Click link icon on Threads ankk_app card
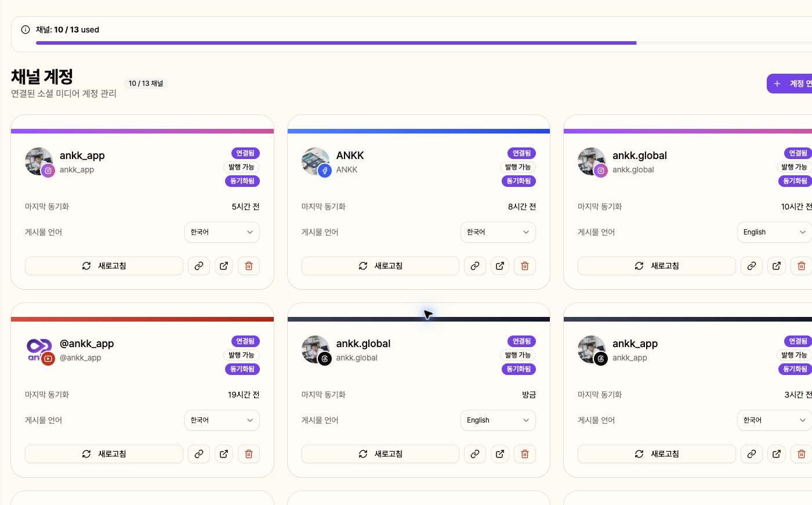 point(752,454)
